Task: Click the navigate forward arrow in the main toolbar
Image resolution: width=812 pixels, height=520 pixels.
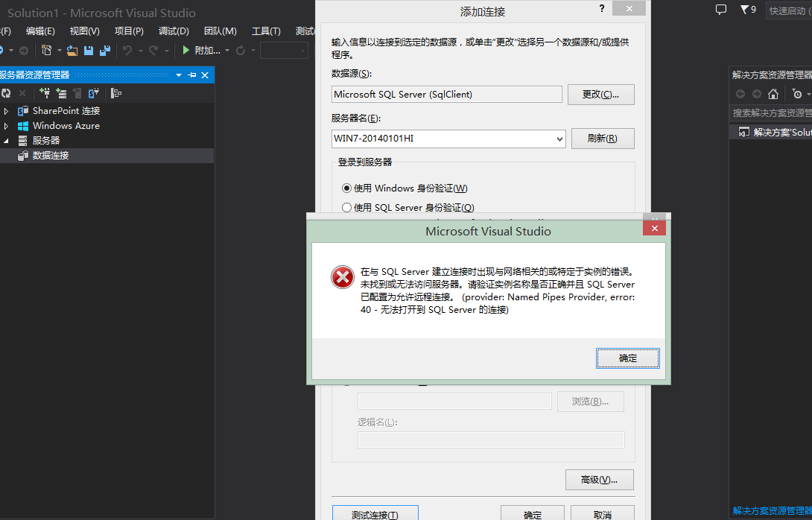Action: tap(24, 50)
